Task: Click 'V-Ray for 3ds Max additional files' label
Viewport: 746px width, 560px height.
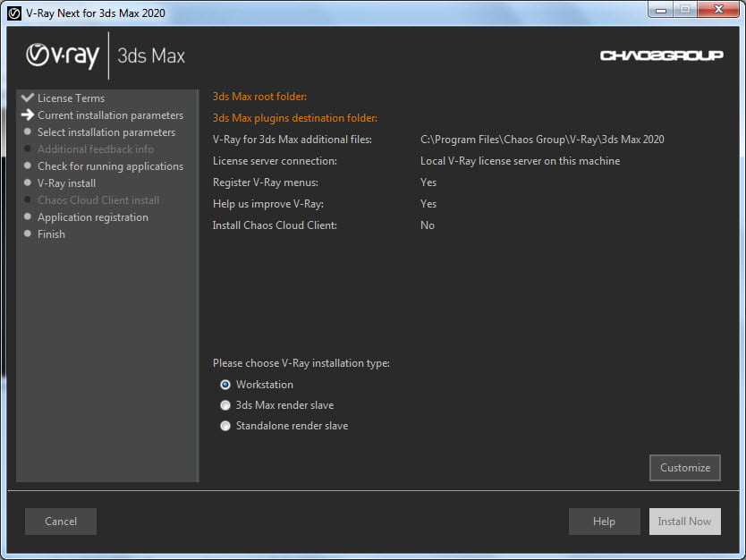Action: [292, 140]
